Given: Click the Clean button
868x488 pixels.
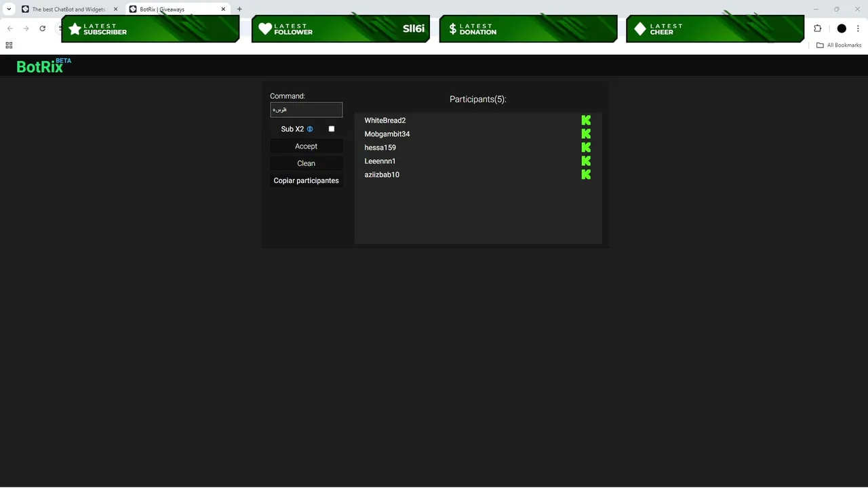Looking at the screenshot, I should click(306, 163).
